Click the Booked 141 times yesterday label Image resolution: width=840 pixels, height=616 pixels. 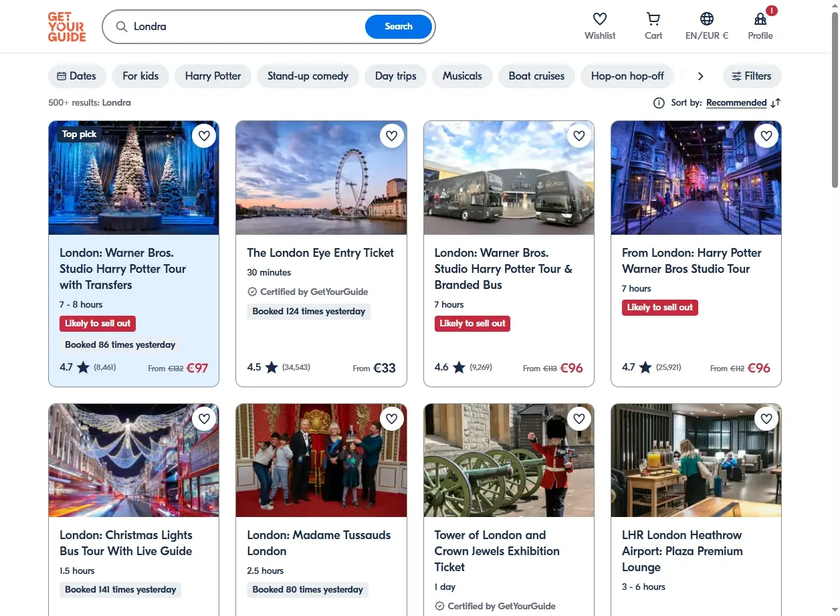click(x=120, y=590)
